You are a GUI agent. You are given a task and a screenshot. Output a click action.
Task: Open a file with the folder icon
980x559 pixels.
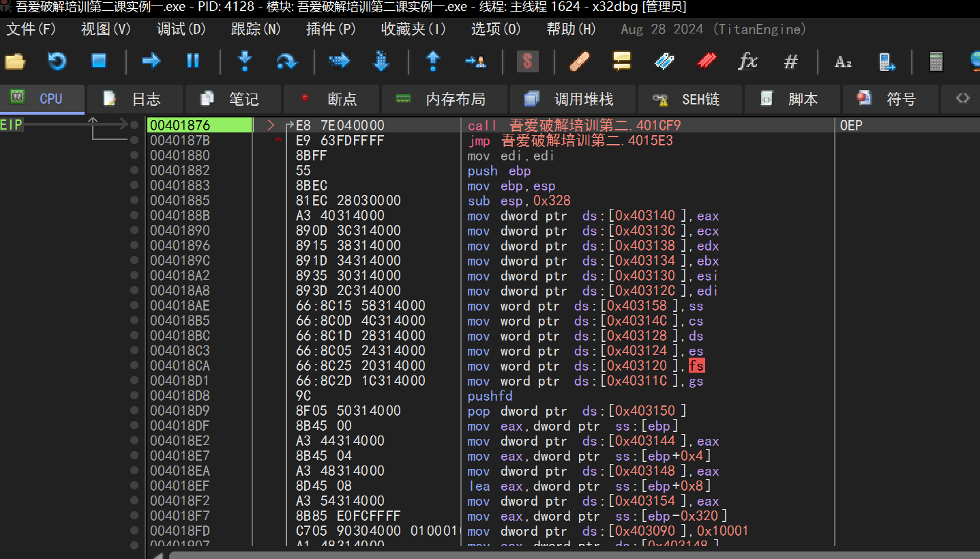pyautogui.click(x=15, y=61)
